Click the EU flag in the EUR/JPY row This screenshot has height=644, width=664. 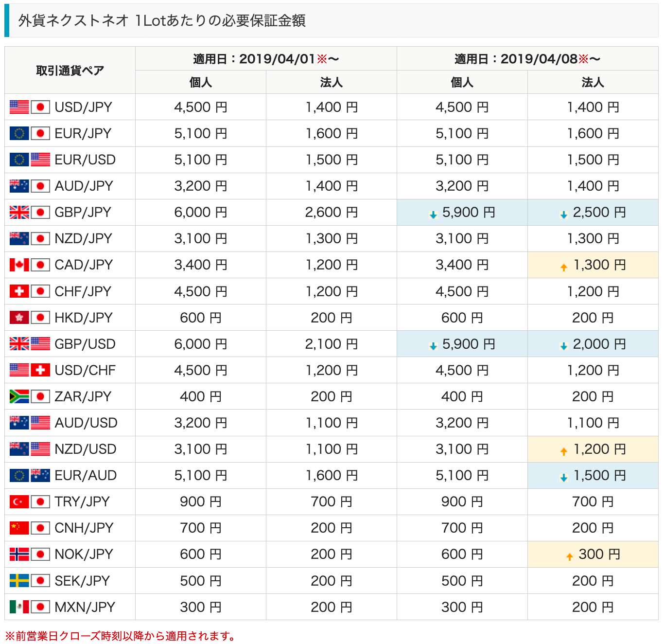click(x=19, y=133)
